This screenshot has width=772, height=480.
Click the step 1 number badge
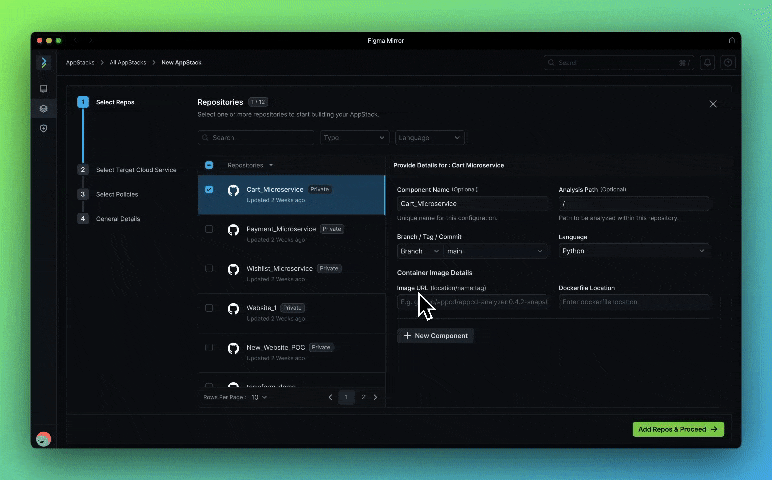point(83,102)
